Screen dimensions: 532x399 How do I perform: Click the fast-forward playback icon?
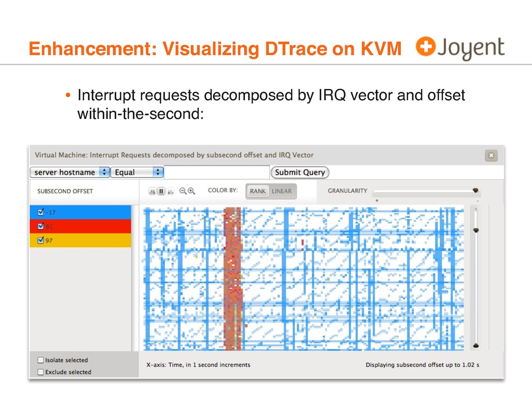click(x=171, y=191)
